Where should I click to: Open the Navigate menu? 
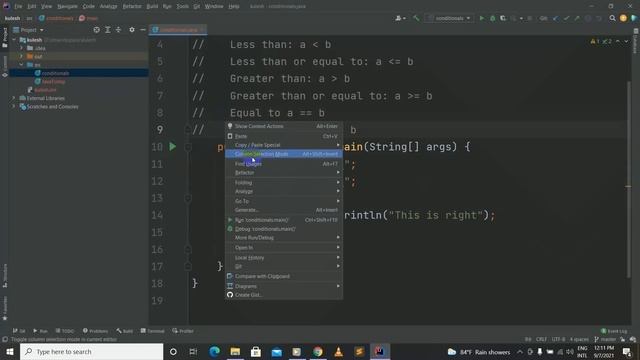(x=67, y=7)
